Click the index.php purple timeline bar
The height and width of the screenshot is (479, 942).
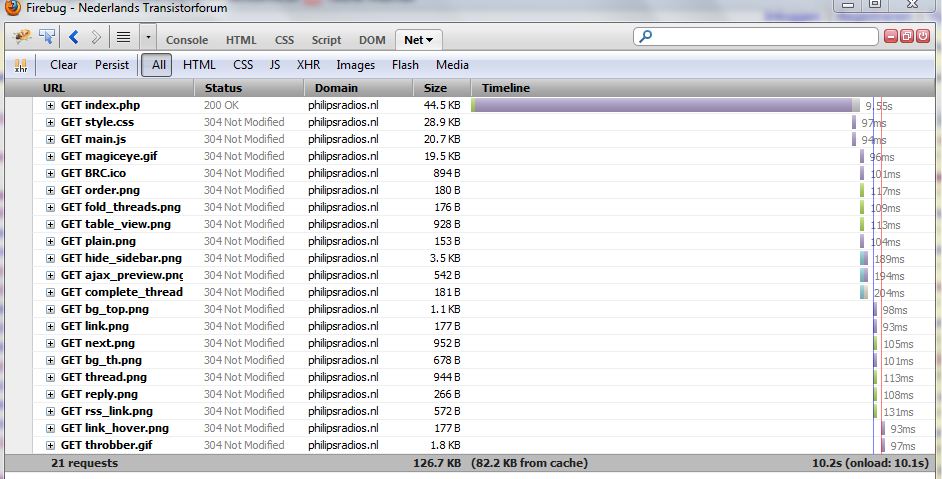[x=664, y=105]
